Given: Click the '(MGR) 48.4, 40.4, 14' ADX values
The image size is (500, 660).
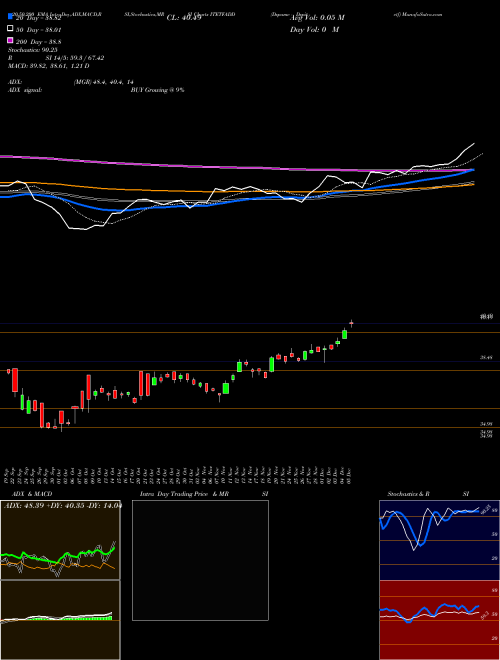Looking at the screenshot, I should pos(103,82).
